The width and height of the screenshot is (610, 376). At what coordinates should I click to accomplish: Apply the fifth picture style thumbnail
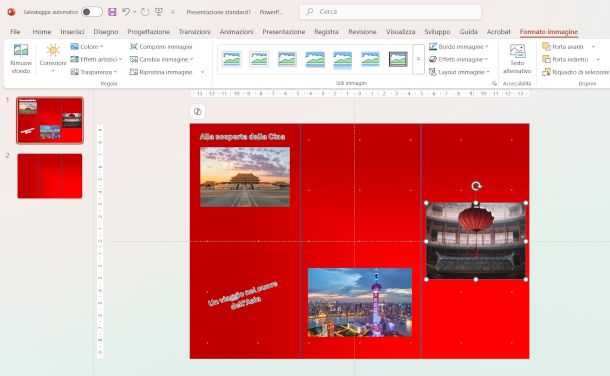pos(342,59)
